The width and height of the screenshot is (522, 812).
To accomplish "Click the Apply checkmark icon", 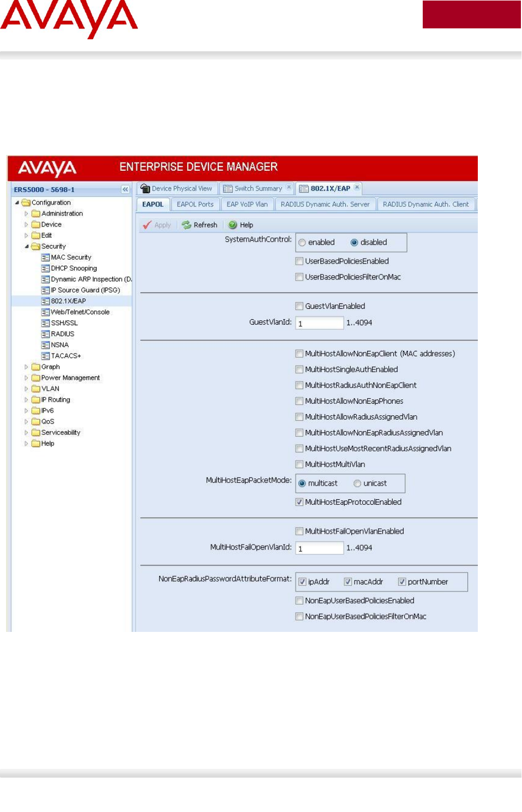I will 147,225.
